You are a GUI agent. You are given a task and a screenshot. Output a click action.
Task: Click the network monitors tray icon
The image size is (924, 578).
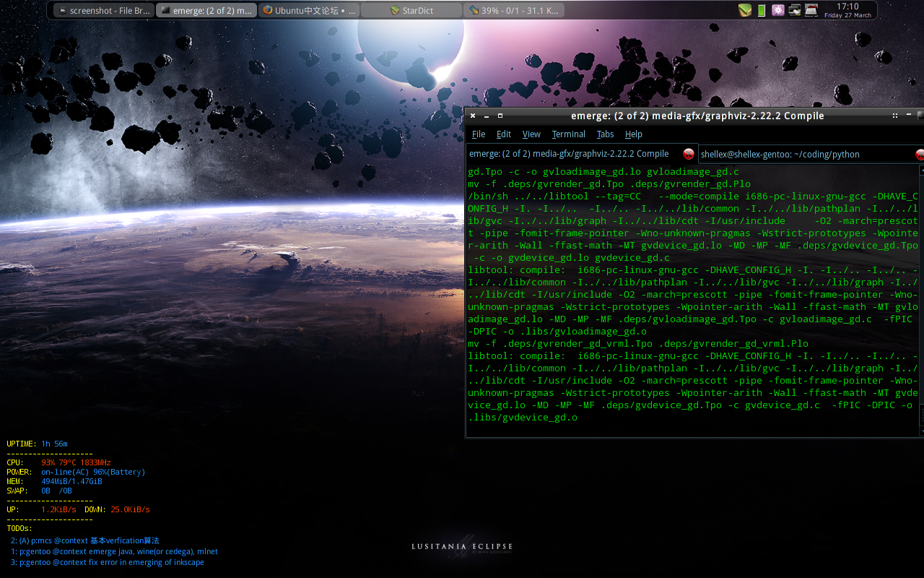(795, 10)
